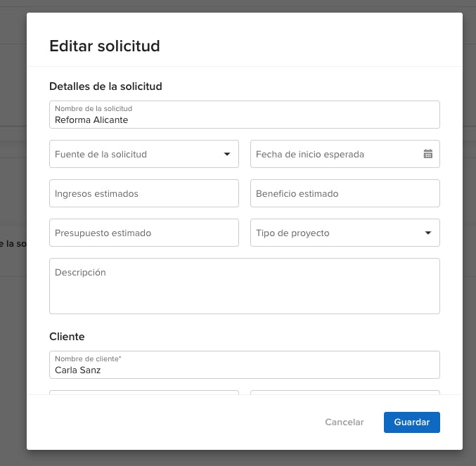The image size is (476, 466).
Task: Focus the Presupuesto estimado input
Action: (143, 233)
